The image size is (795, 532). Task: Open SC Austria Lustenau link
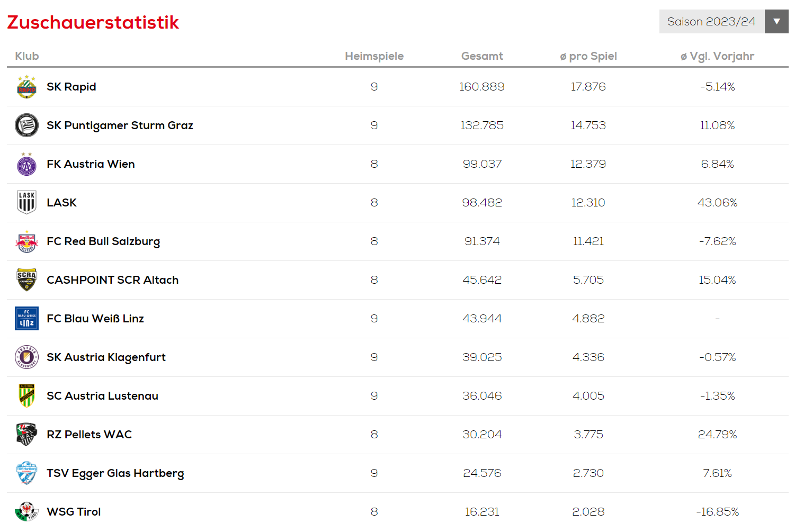[102, 396]
